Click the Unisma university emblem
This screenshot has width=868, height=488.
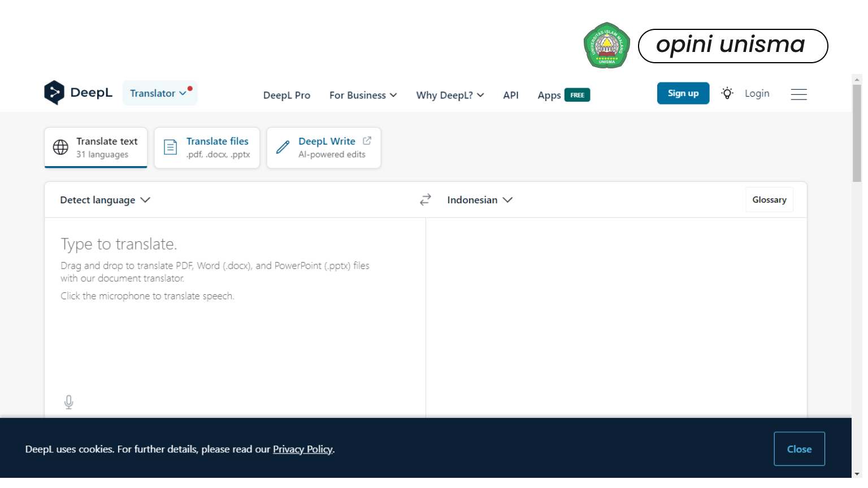click(x=607, y=46)
